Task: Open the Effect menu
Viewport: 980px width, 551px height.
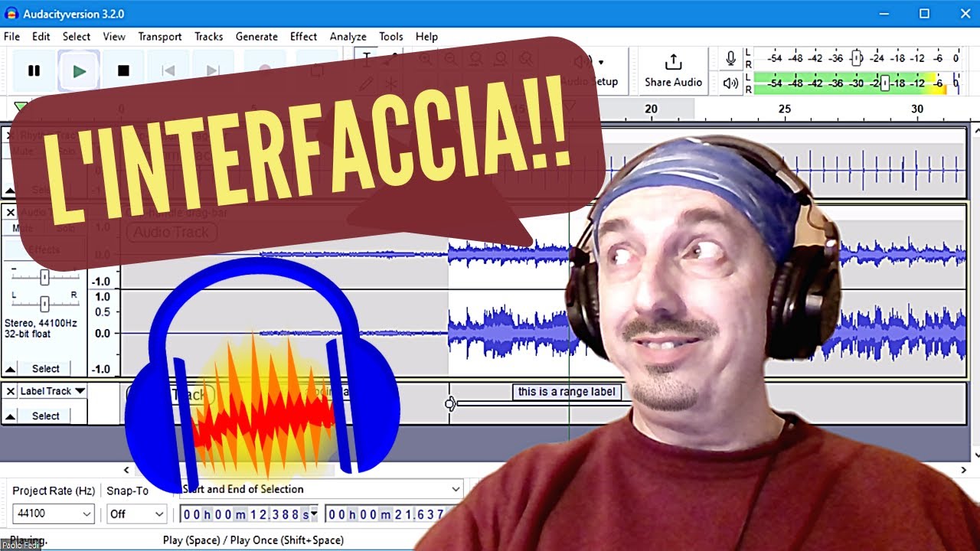Action: point(303,36)
